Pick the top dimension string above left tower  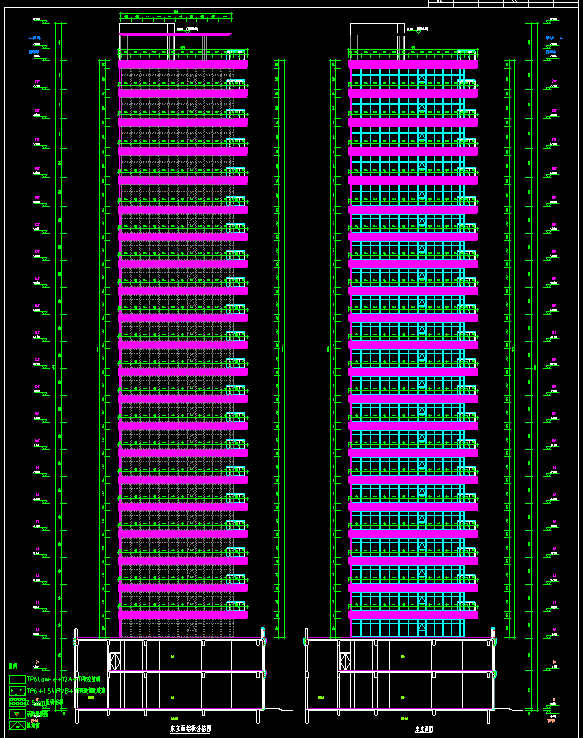(x=176, y=16)
